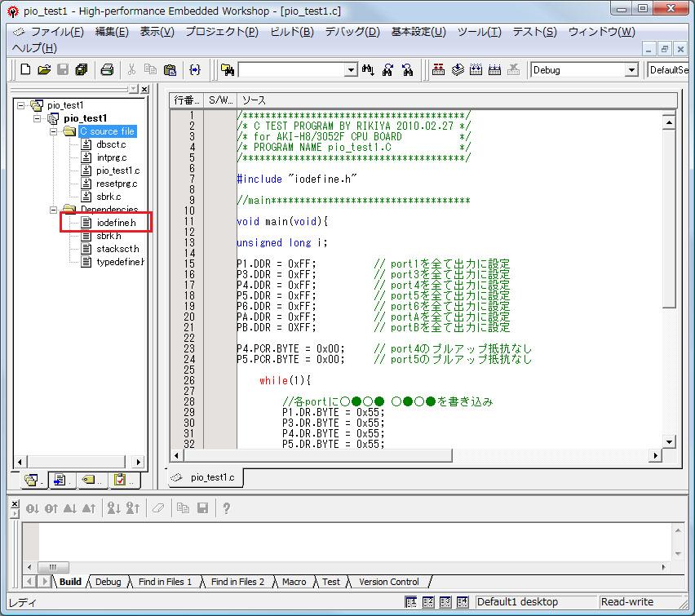Switch to Find in Files 1 tab
The image size is (695, 616).
tap(166, 582)
